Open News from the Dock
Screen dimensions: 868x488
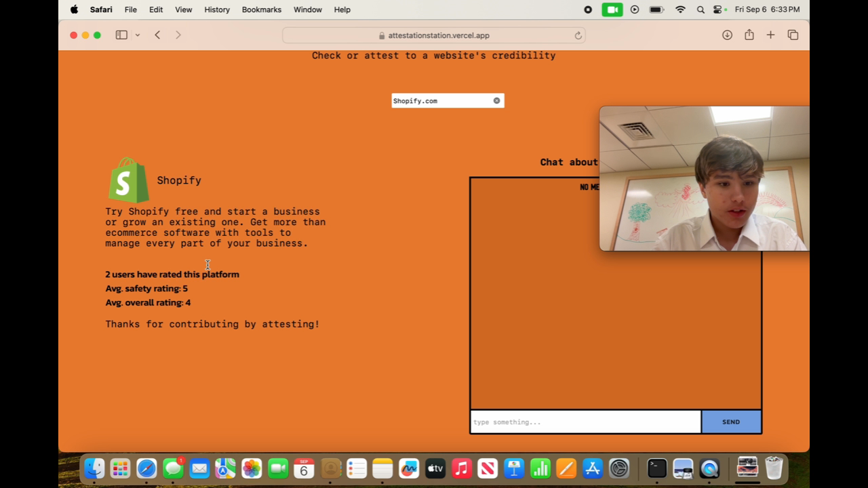tap(488, 468)
